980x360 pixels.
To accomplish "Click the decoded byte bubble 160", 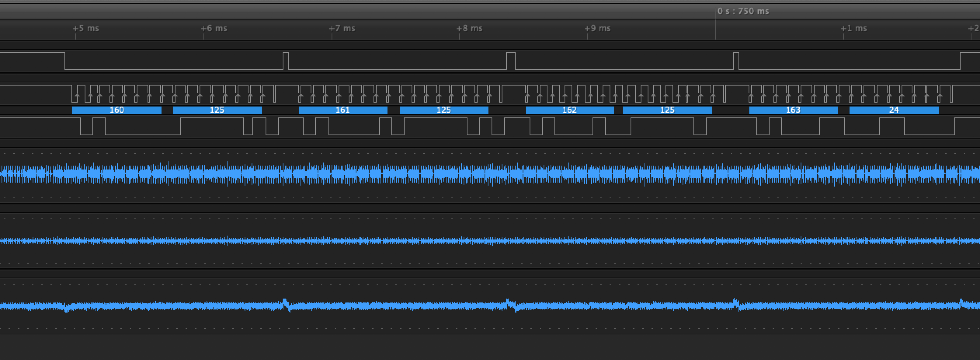I will 117,110.
